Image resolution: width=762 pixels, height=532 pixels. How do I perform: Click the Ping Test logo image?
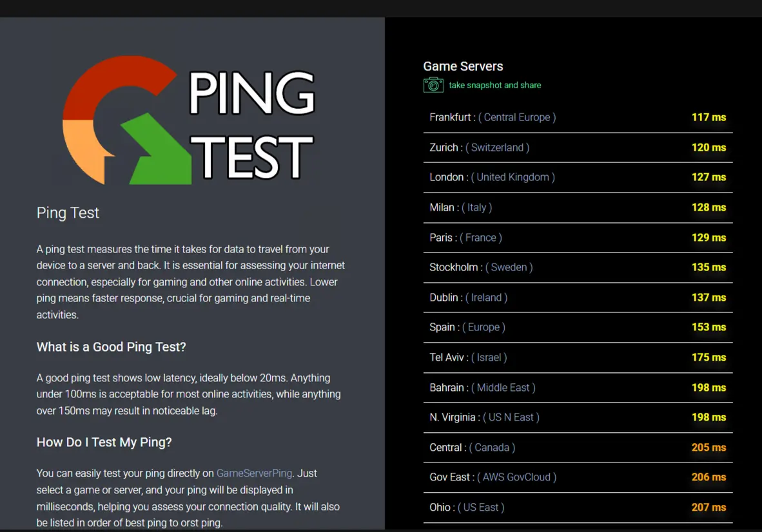pyautogui.click(x=190, y=120)
